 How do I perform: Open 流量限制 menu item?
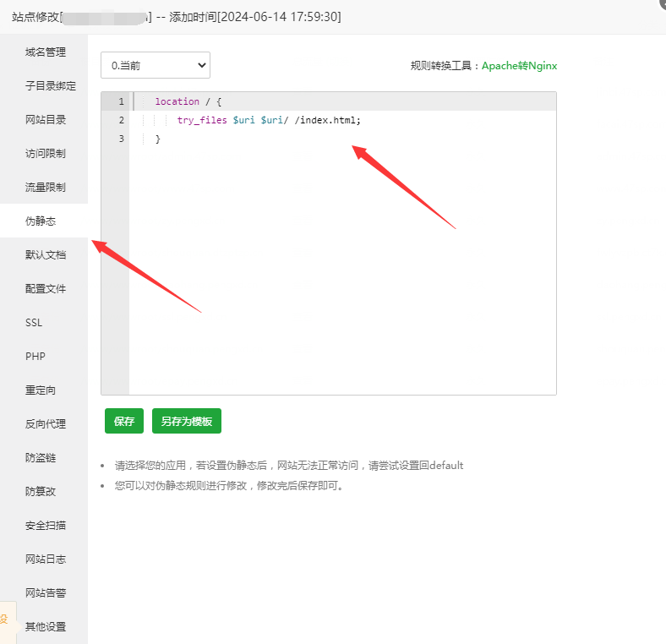click(x=45, y=188)
